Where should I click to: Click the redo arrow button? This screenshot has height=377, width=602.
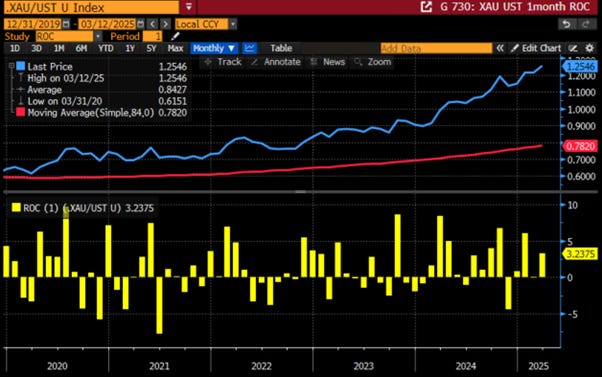click(585, 24)
